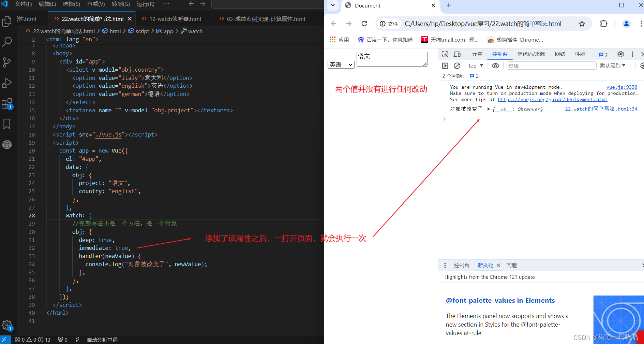Viewport: 644px width, 344px height.
Task: Open the 极简插件_Chrome bookmark
Action: pos(515,40)
